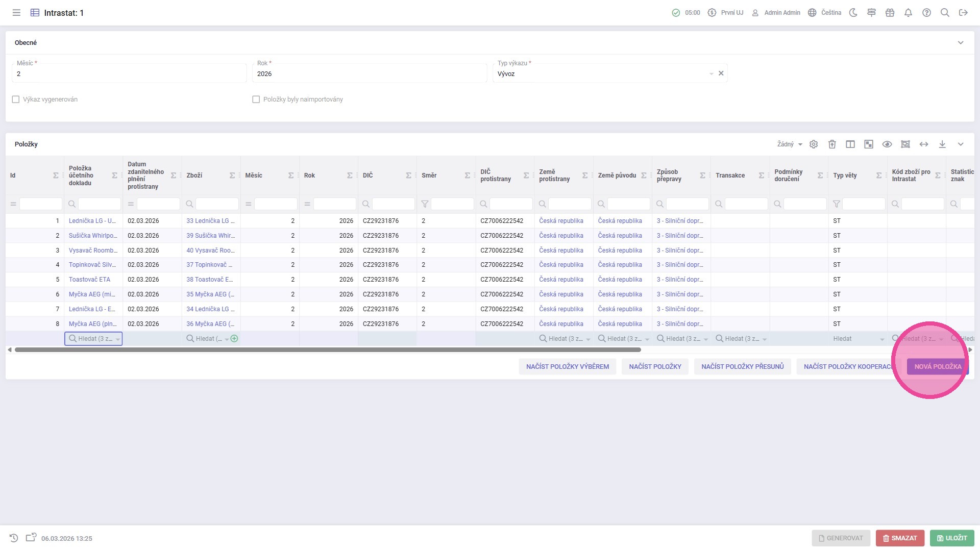Download the Položky grid data
Image resolution: width=980 pixels, height=551 pixels.
[x=942, y=144]
